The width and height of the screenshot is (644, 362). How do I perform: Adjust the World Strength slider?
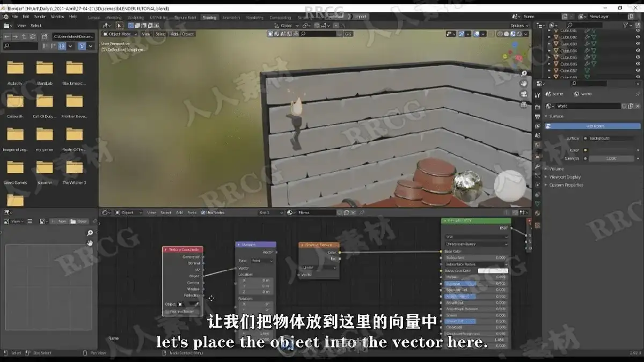[x=610, y=159]
